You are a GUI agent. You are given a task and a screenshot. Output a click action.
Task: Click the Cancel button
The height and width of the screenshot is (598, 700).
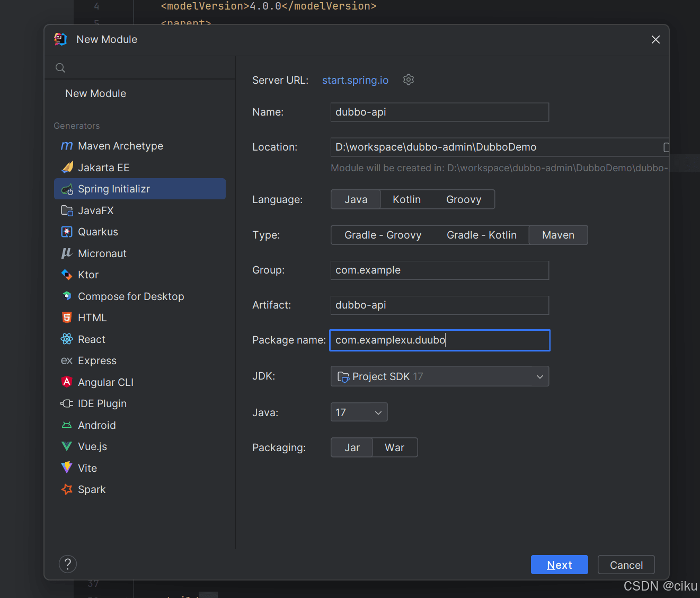coord(626,565)
